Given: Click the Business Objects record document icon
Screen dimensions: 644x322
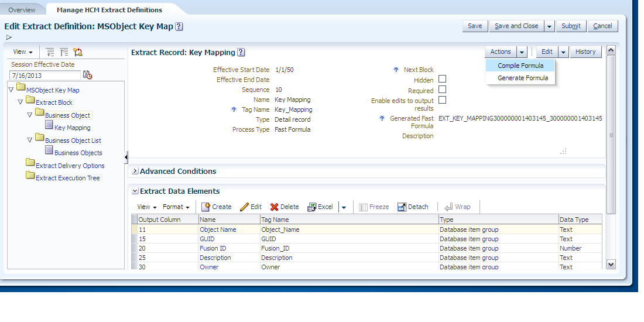Looking at the screenshot, I should (49, 150).
